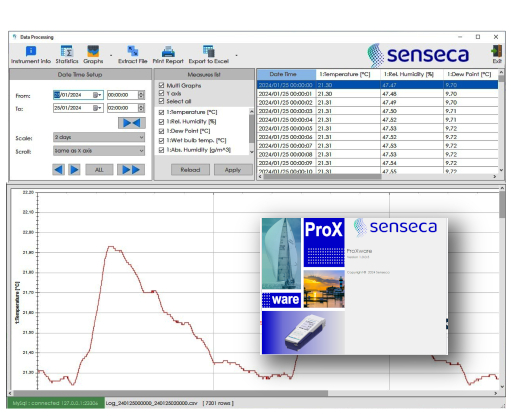Click humidity value 47.49

click(390, 102)
